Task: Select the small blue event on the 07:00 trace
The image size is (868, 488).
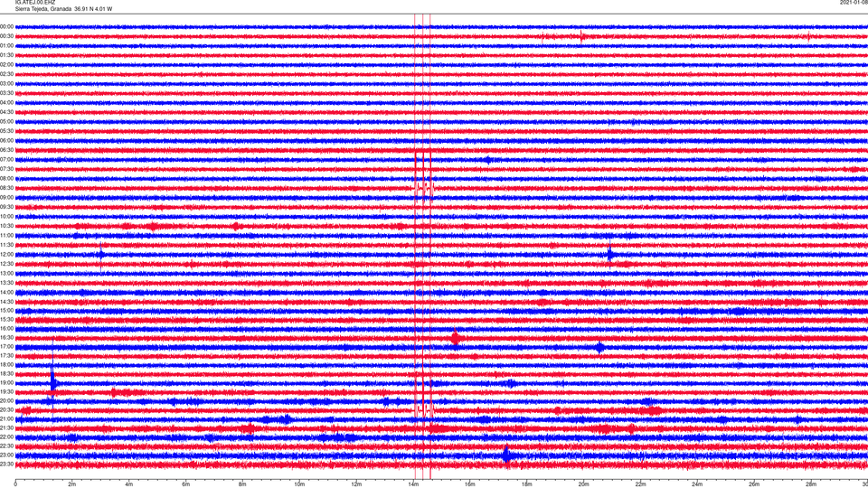Action: coord(487,160)
